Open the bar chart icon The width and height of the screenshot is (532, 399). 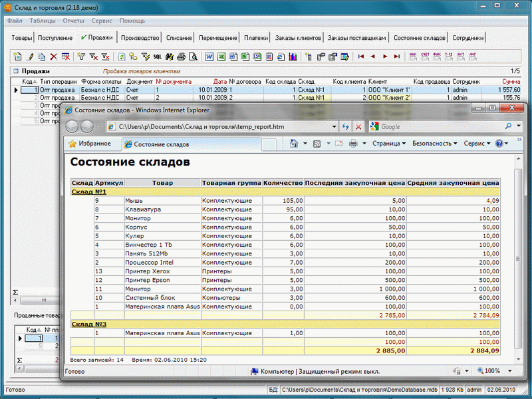(x=293, y=57)
